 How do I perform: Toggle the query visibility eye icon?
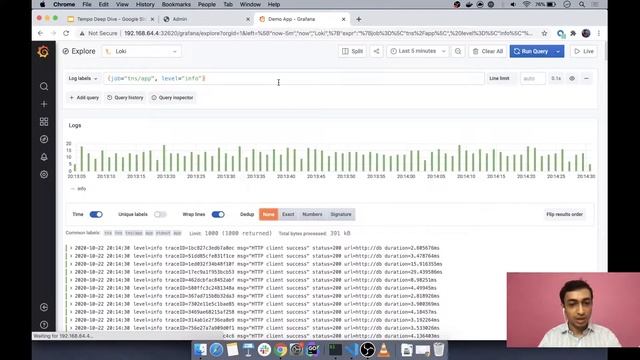coord(572,78)
